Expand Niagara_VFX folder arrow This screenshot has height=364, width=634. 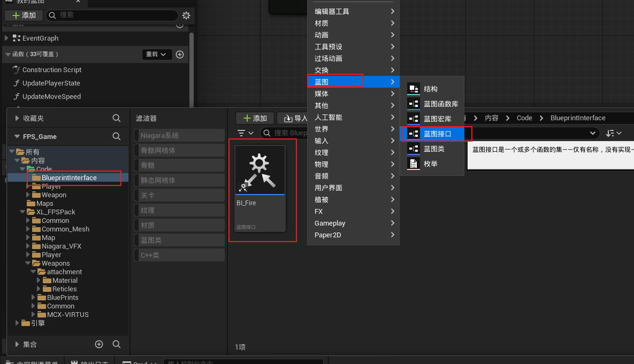click(28, 246)
